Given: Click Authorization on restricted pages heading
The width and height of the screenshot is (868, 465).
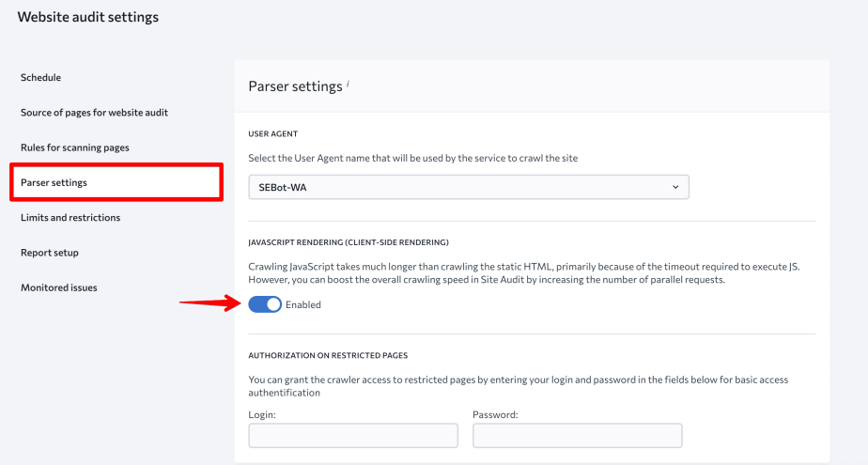Looking at the screenshot, I should point(328,355).
